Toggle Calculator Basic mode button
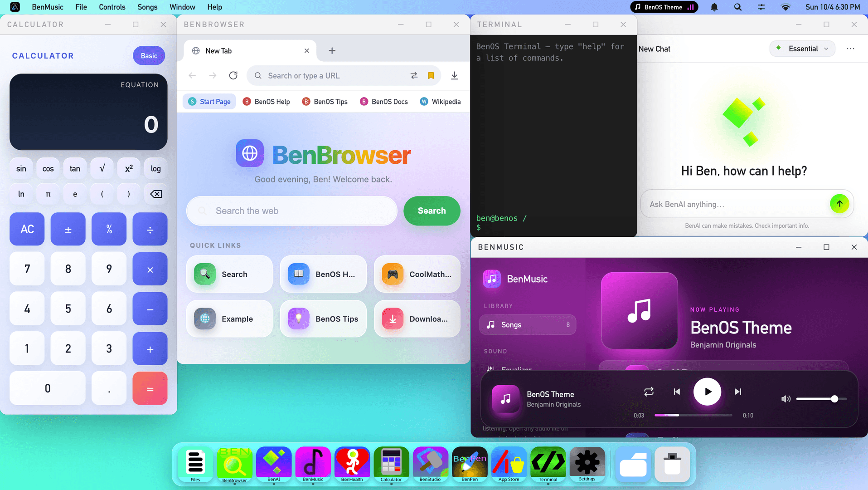Screen dimensions: 868x490 point(149,56)
